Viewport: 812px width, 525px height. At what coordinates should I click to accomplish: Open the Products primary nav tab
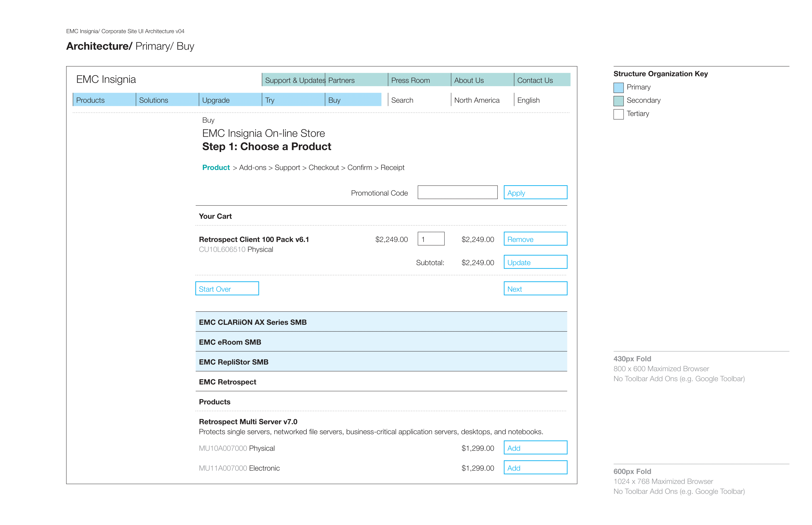click(x=104, y=100)
